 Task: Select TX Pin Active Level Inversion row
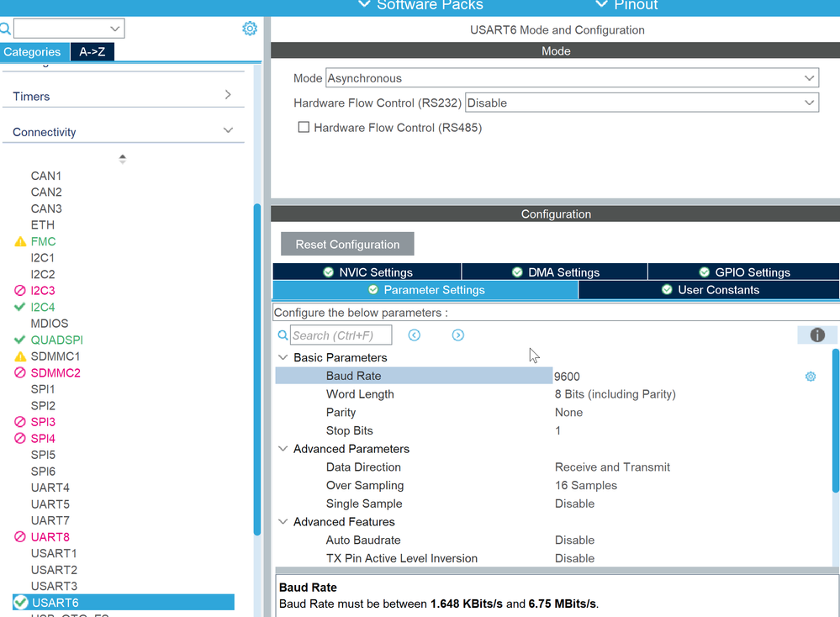point(553,558)
